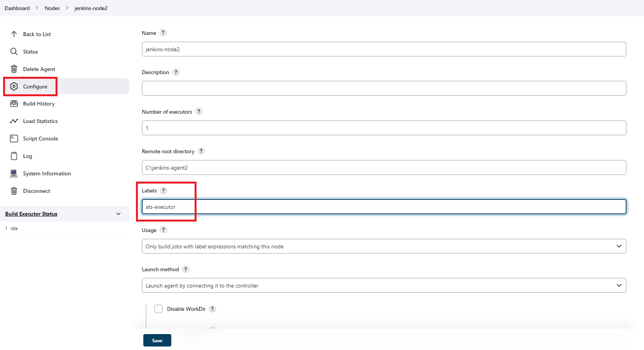The image size is (644, 350).
Task: Open help for the Description field
Action: [176, 72]
